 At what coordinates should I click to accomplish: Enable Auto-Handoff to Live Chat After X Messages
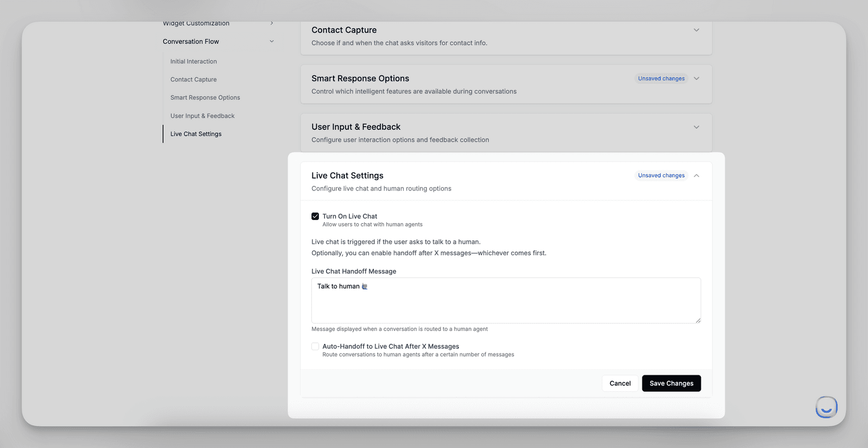click(315, 346)
